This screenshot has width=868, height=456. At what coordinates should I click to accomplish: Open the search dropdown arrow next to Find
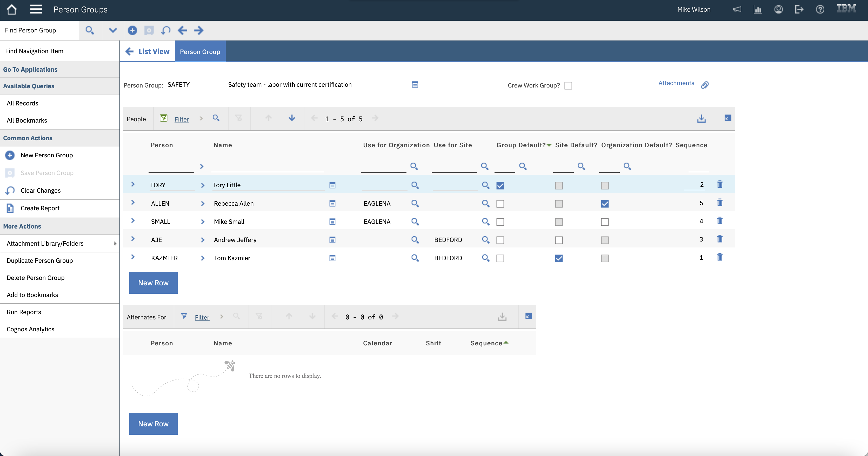pos(112,30)
